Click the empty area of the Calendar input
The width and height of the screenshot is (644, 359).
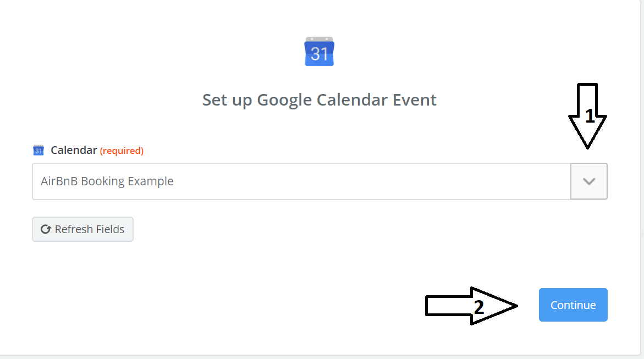point(374,181)
